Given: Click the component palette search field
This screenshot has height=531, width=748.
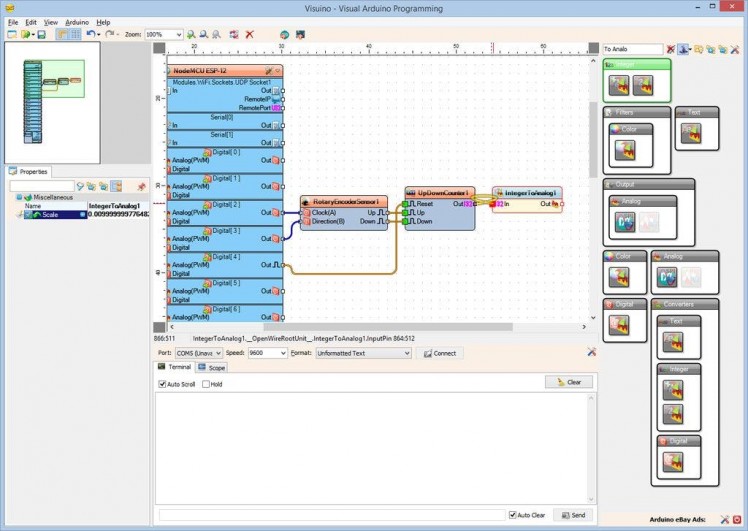Looking at the screenshot, I should pos(632,48).
